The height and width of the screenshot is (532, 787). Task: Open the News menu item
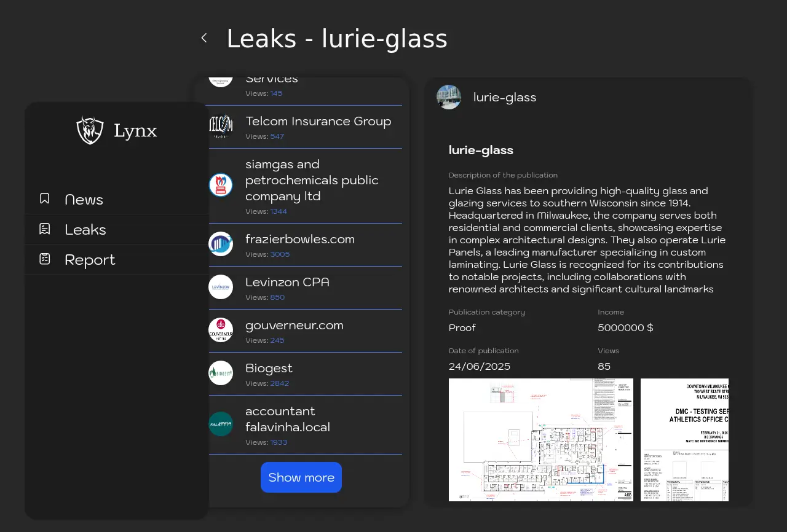point(84,200)
